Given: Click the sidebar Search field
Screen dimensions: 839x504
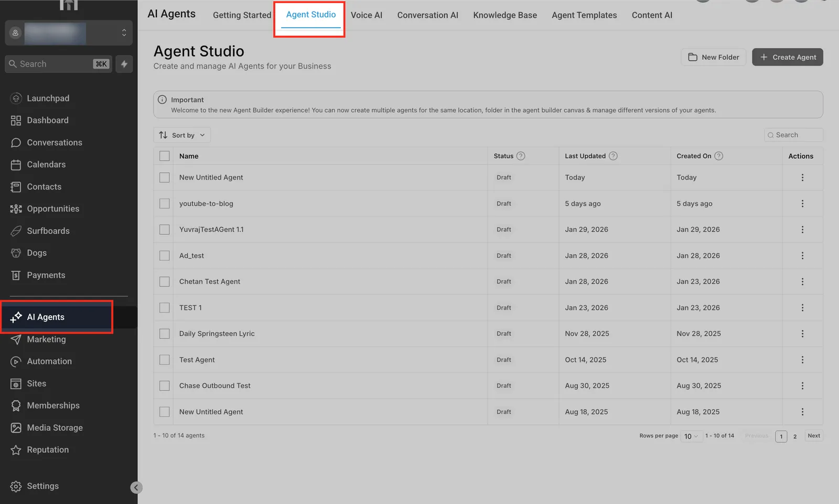Looking at the screenshot, I should tap(58, 64).
